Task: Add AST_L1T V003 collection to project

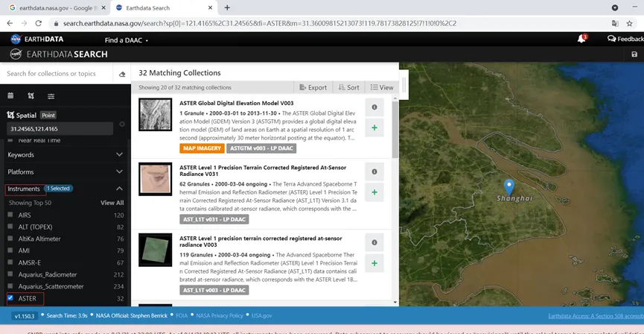Action: [374, 263]
